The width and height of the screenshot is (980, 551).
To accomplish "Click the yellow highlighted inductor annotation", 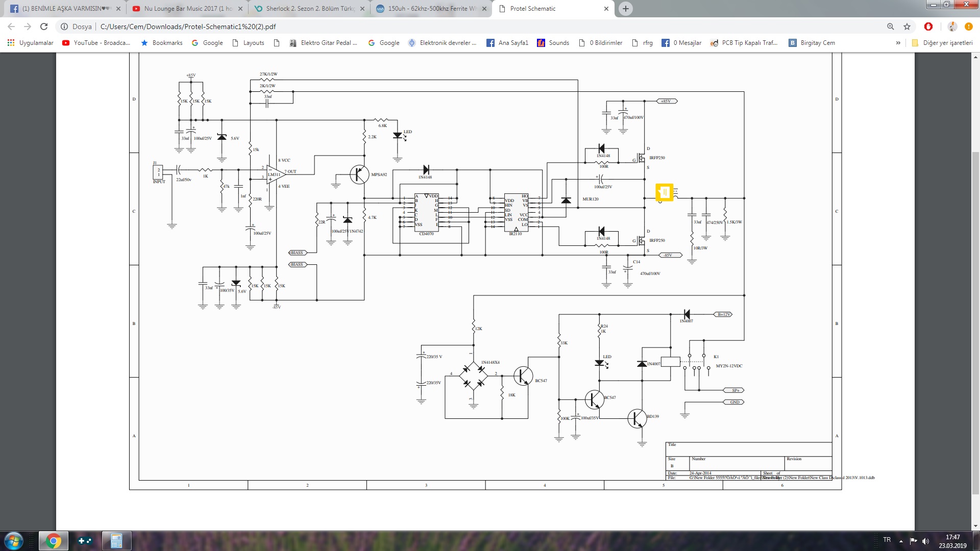I will (x=665, y=192).
